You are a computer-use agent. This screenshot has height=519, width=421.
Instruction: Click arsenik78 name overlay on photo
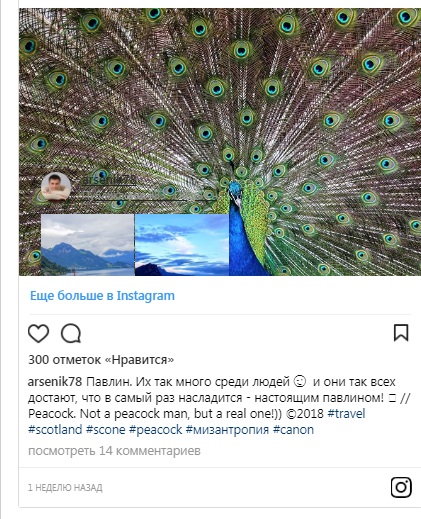point(109,180)
